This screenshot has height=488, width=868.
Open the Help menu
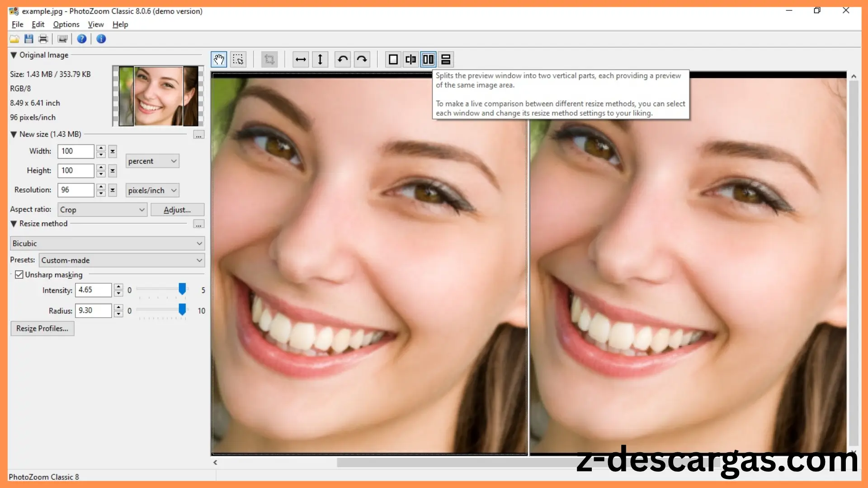pos(120,24)
